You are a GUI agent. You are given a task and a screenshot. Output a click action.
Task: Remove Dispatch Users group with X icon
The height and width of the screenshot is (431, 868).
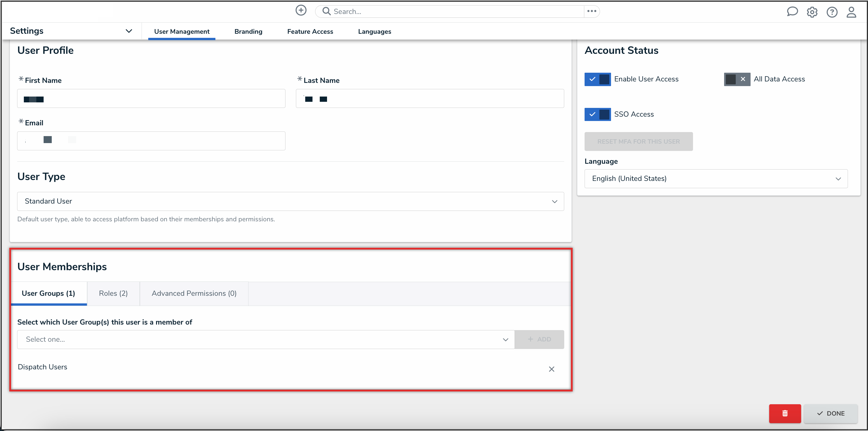tap(551, 369)
